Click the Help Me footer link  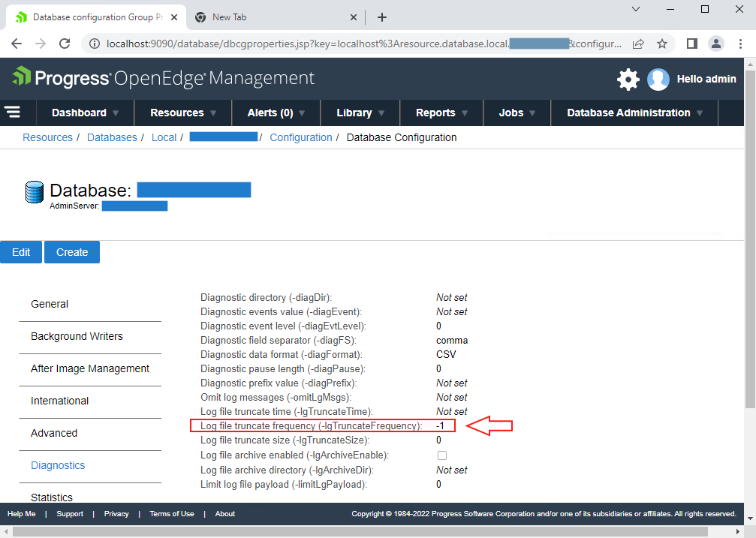tap(22, 514)
